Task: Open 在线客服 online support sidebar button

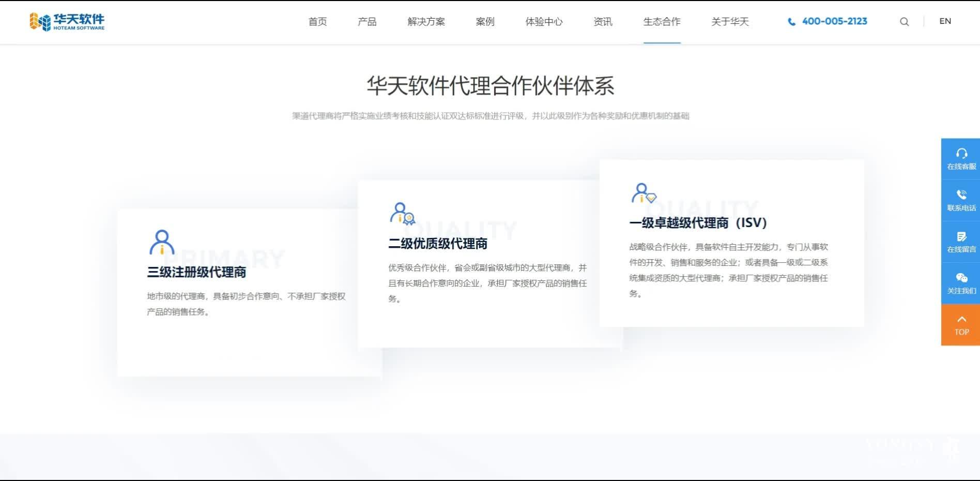Action: 961,159
